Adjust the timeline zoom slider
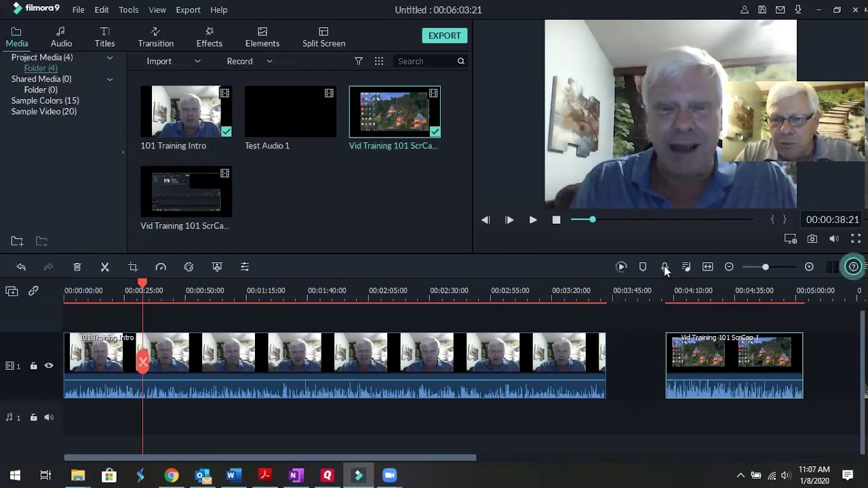The width and height of the screenshot is (868, 488). coord(769,267)
